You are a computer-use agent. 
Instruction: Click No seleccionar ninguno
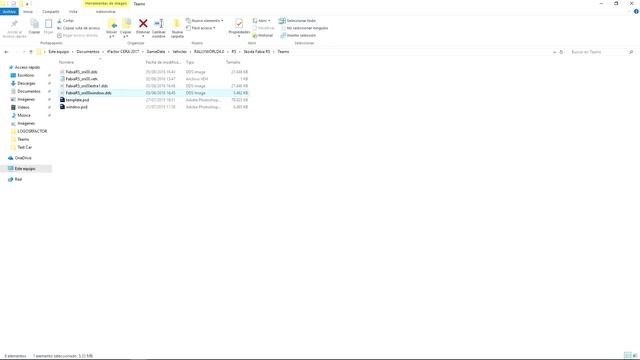304,28
